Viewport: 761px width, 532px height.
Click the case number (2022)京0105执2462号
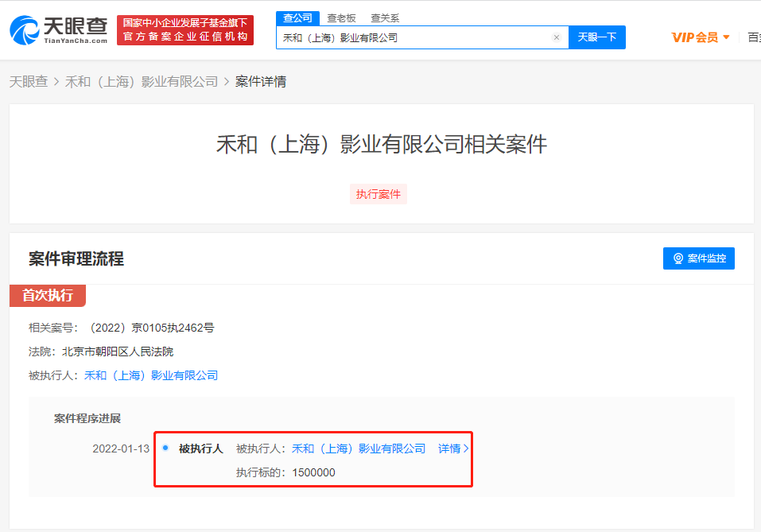pos(151,328)
